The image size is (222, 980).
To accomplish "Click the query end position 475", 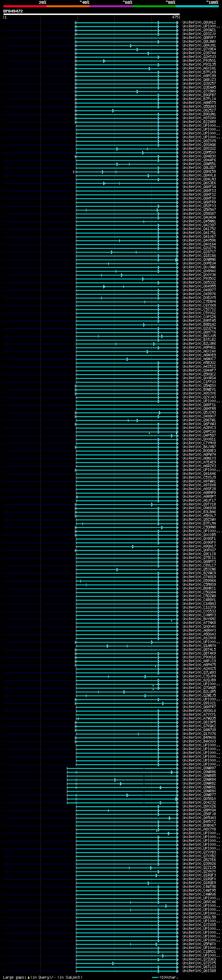I will click(x=175, y=17).
